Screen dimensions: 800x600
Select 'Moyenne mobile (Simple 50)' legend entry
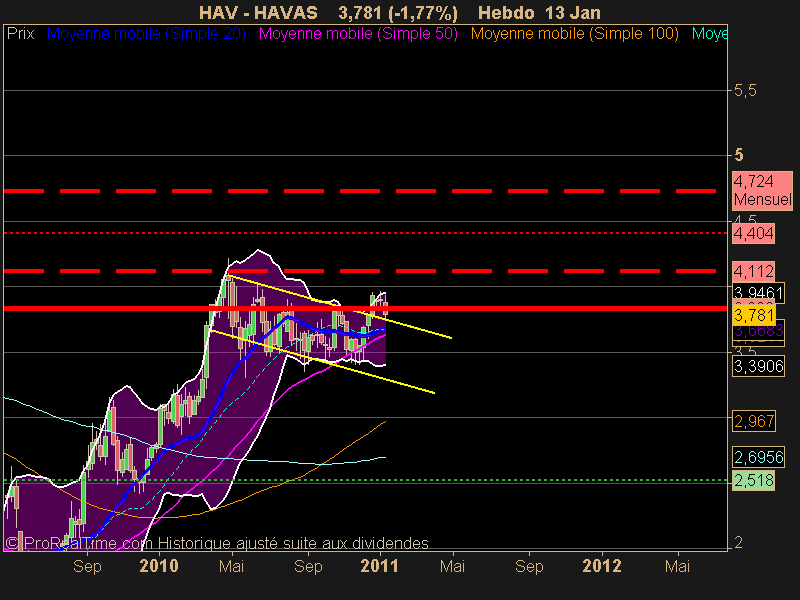pyautogui.click(x=358, y=34)
